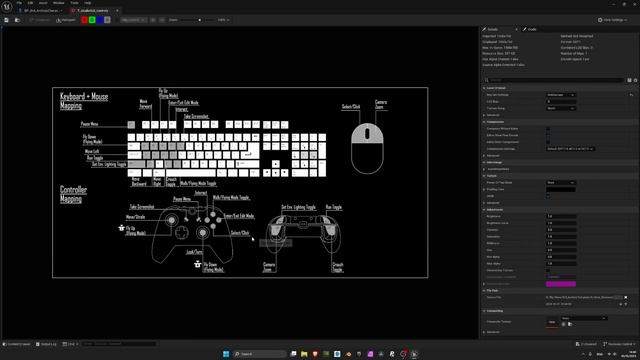Open File Explorer from the taskbar
Image resolution: width=640 pixels, height=360 pixels.
coord(304,354)
